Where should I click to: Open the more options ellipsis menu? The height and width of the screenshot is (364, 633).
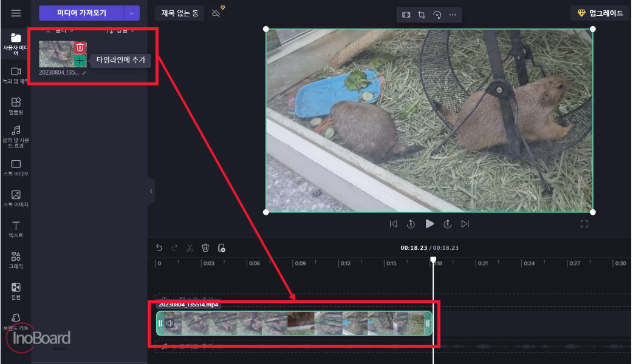click(x=453, y=15)
